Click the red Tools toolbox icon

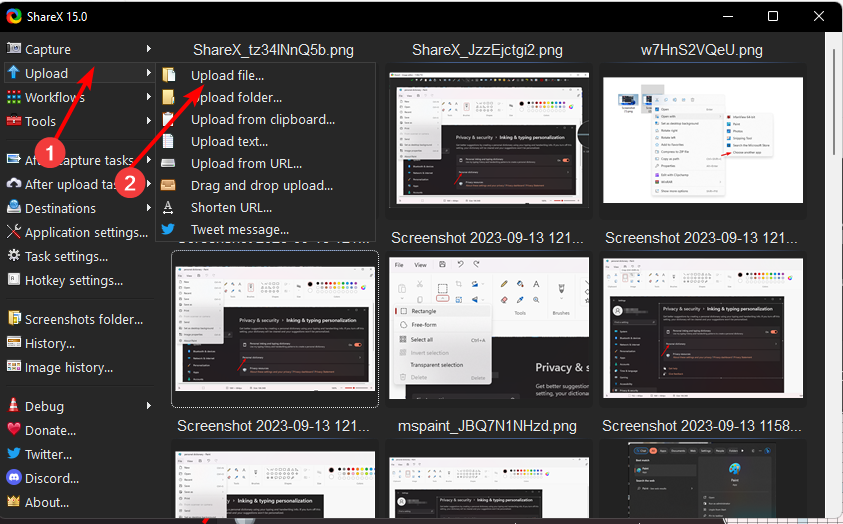coord(13,120)
